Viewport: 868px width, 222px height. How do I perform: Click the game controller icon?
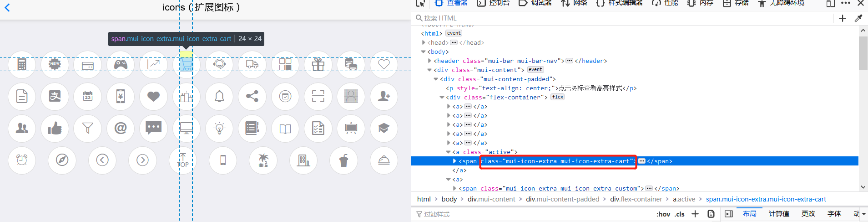(x=121, y=65)
